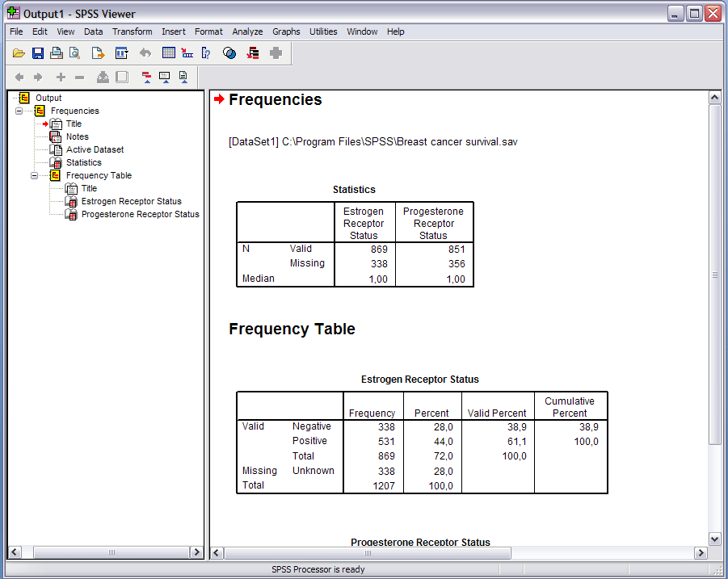Select Progesterone Receptor Status outline item
Screen dimensions: 728x579
tap(141, 214)
